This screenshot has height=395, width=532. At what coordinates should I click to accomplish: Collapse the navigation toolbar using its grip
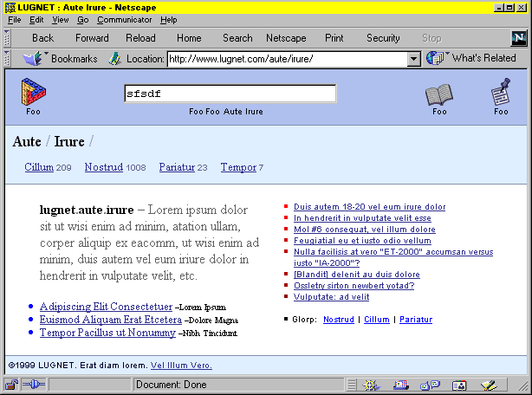point(7,38)
